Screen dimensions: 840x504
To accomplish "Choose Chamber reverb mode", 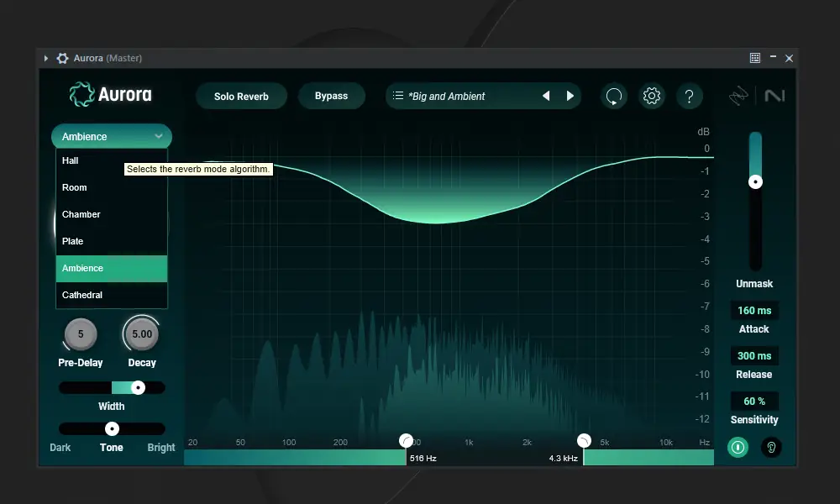I will click(x=112, y=214).
